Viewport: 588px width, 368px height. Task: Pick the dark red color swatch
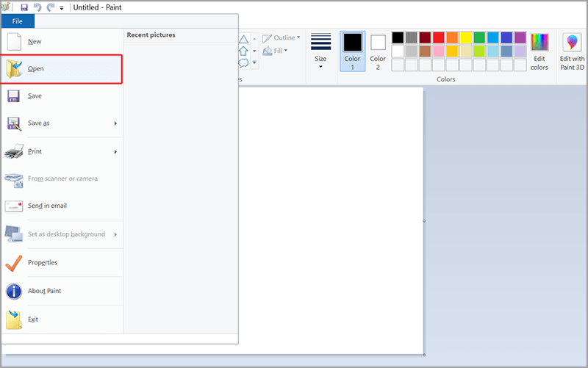pos(425,37)
